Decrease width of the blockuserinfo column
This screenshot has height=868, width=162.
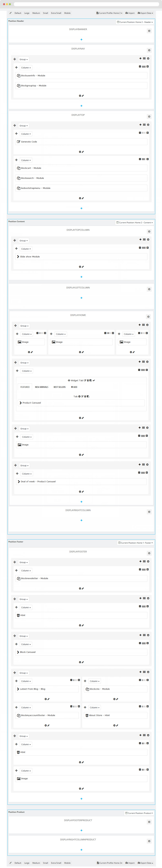pyautogui.click(x=140, y=67)
